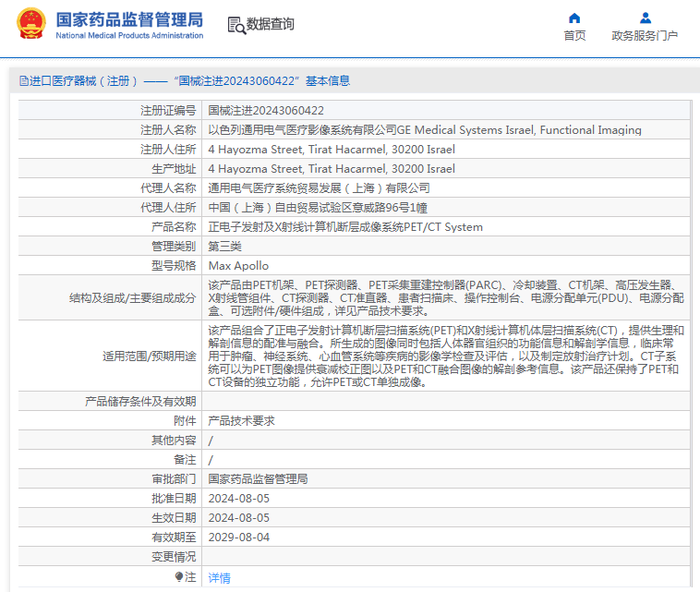Select the 注册人住所 address value
The width and height of the screenshot is (700, 592).
coord(332,149)
